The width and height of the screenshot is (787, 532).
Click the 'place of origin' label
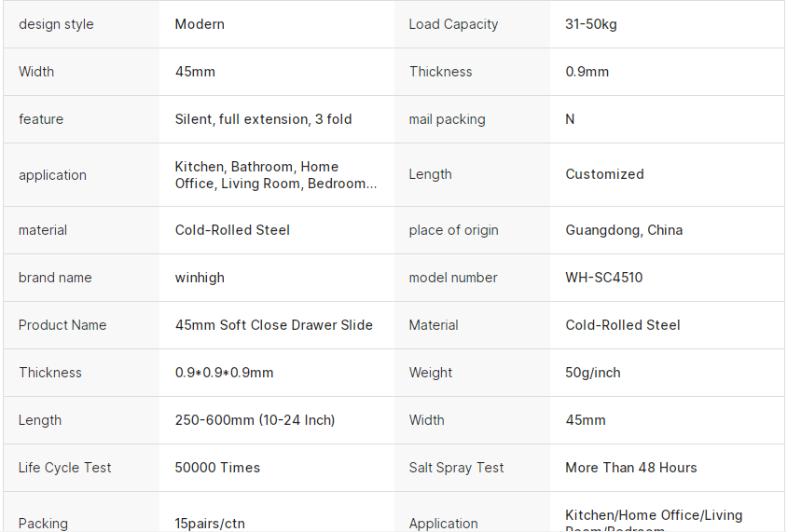[453, 230]
